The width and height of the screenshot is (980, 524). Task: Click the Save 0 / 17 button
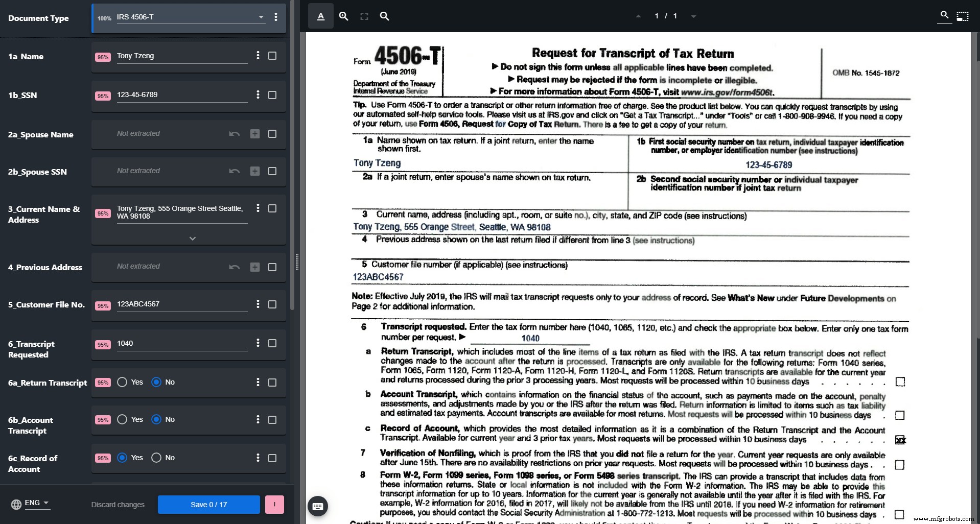(x=208, y=504)
